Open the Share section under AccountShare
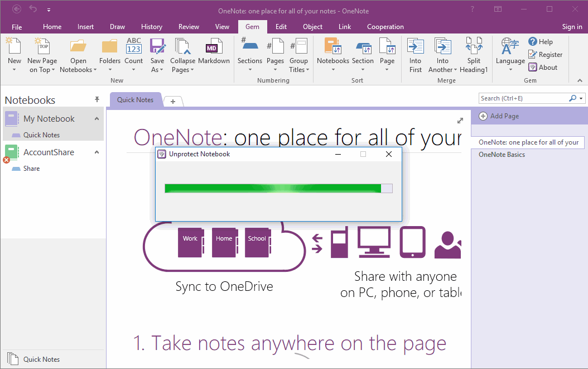This screenshot has height=369, width=588. pos(31,169)
